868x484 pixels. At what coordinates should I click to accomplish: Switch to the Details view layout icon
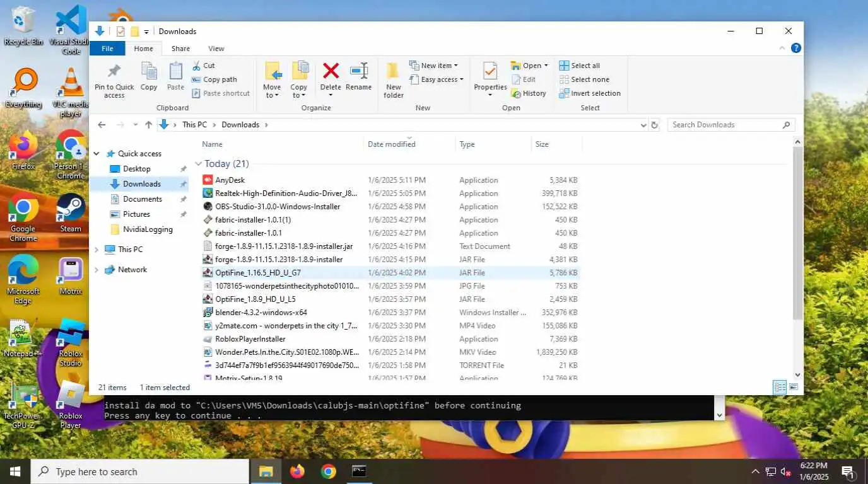click(780, 388)
